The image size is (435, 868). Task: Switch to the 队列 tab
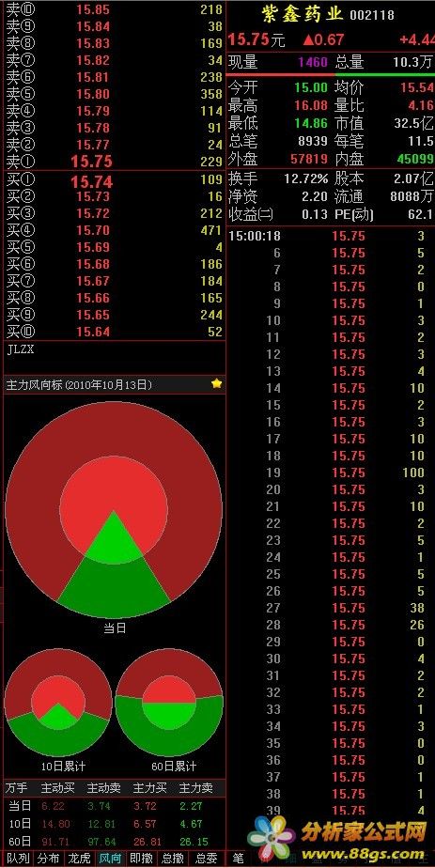pyautogui.click(x=17, y=859)
